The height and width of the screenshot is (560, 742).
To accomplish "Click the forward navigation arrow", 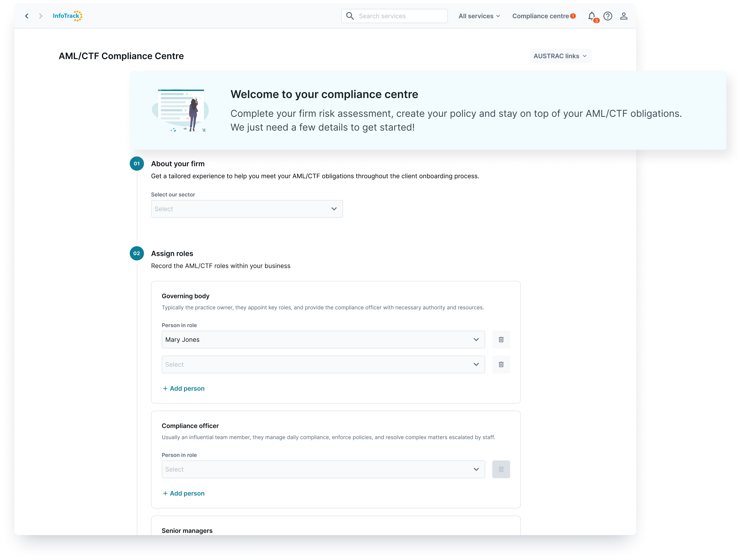I will (x=41, y=16).
